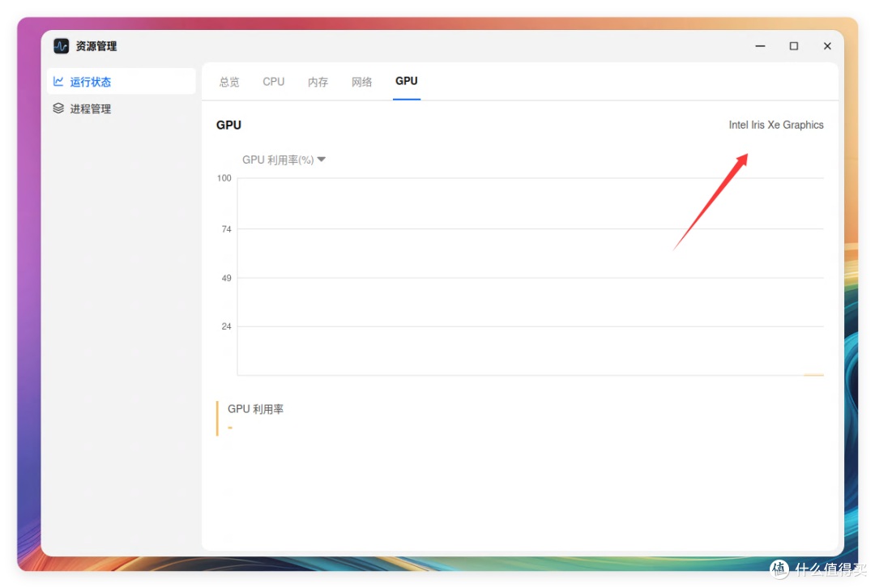Image resolution: width=875 pixels, height=588 pixels.
Task: Click the 49 axis label on chart
Action: pyautogui.click(x=226, y=278)
